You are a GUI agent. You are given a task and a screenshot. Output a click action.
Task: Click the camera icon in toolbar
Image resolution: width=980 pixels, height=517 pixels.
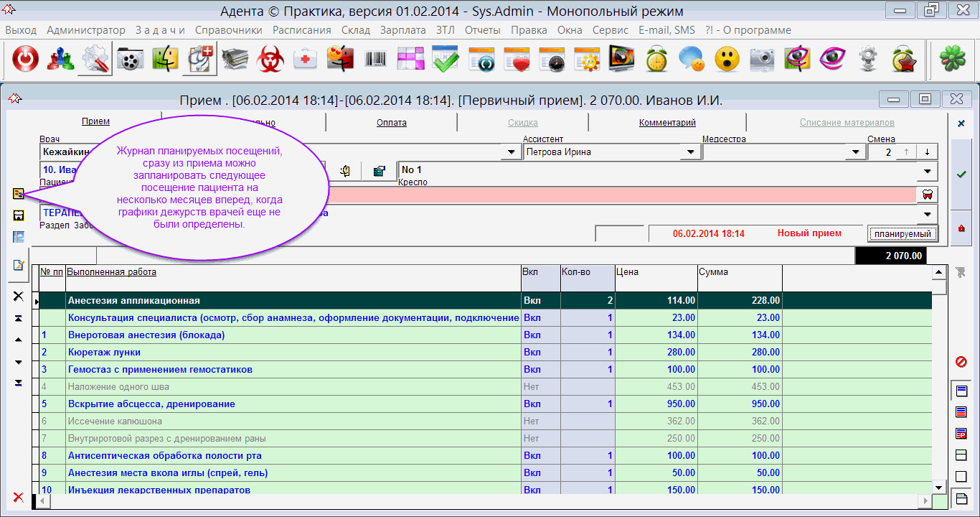[x=762, y=60]
